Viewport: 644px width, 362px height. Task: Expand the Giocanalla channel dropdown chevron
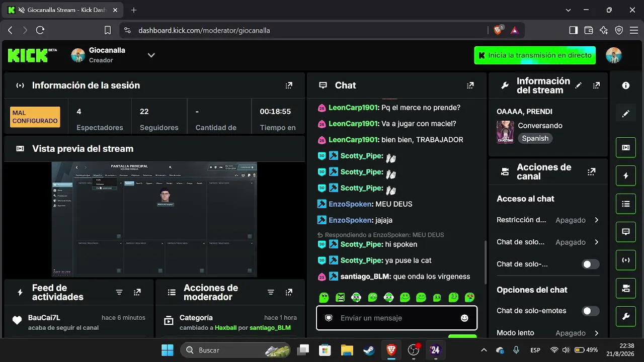(x=151, y=55)
